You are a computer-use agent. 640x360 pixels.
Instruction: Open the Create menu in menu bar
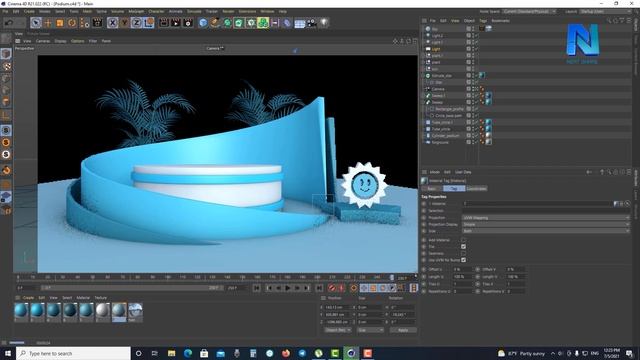tap(29, 11)
